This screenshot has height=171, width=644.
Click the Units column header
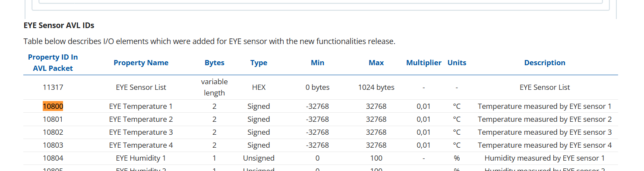(457, 63)
